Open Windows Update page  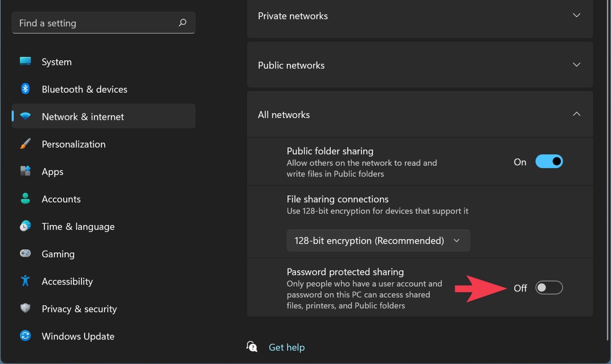(103, 336)
